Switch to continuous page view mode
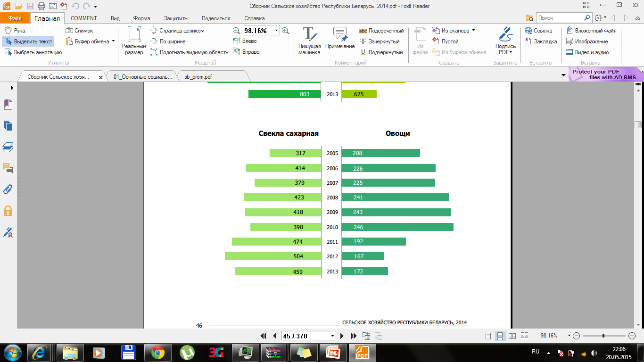Image resolution: width=644 pixels, height=362 pixels. tap(500, 336)
